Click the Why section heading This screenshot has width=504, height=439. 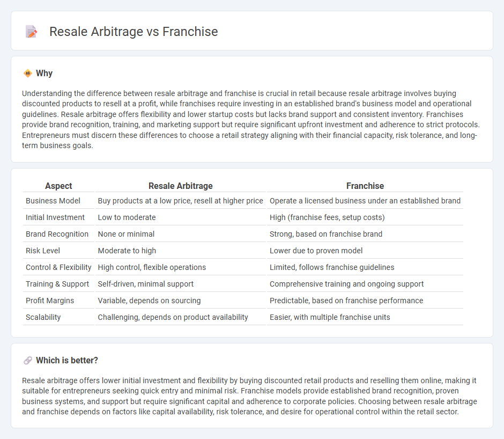44,74
